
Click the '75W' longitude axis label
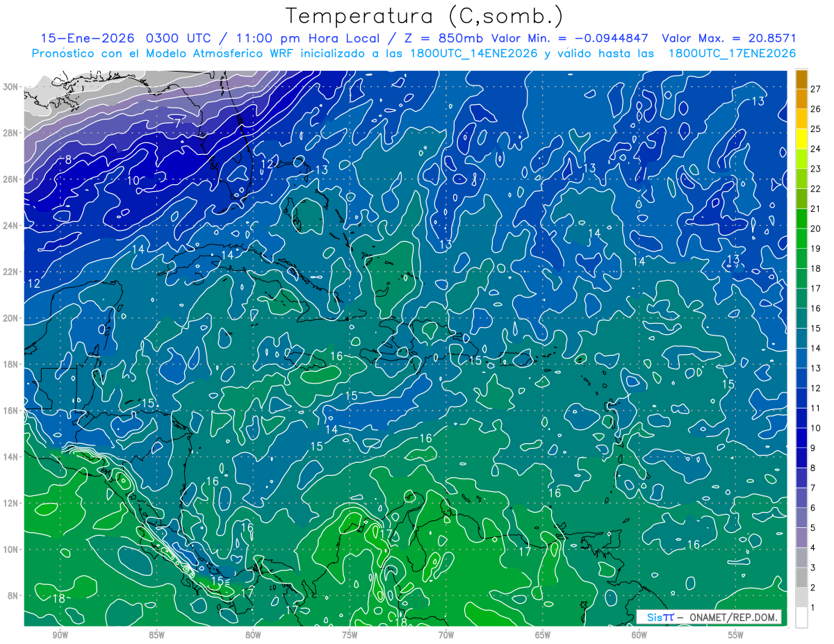350,635
